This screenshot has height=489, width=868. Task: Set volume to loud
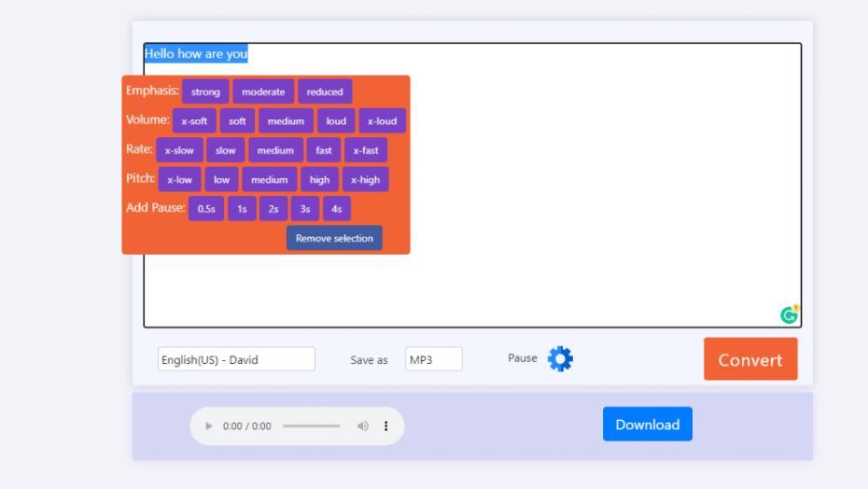pos(336,120)
